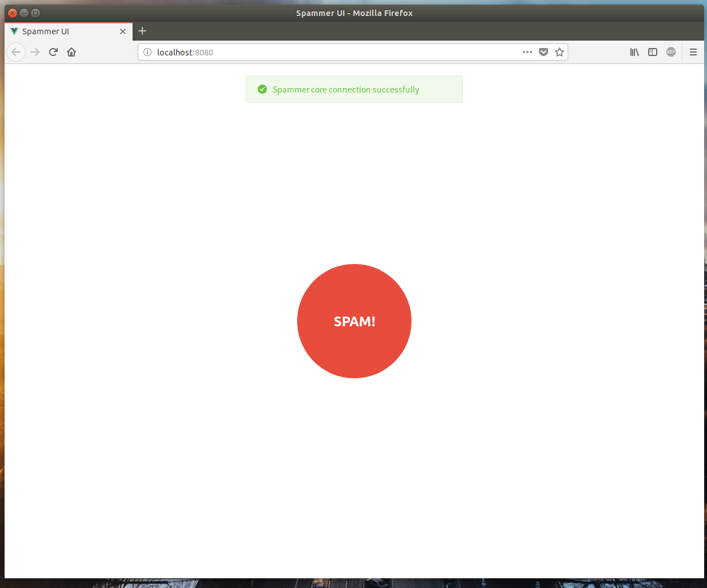Toggle the sidebar view

(x=653, y=52)
